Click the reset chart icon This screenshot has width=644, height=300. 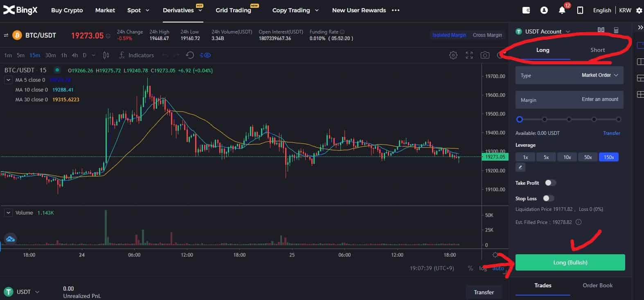pos(190,55)
